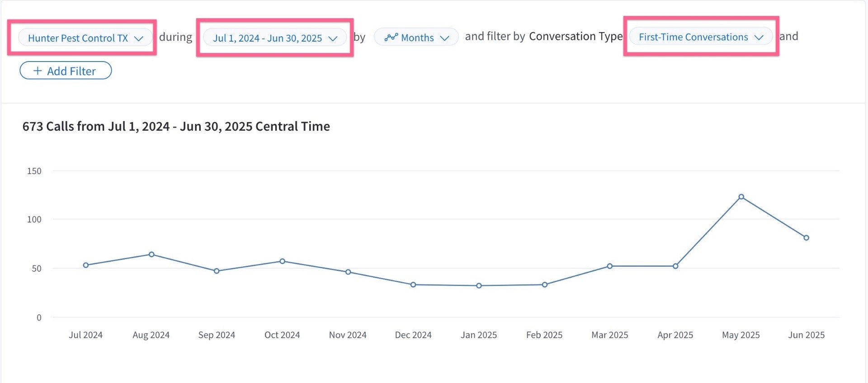Click the chevron on First-Time Conversations
This screenshot has width=868, height=383.
pos(759,37)
